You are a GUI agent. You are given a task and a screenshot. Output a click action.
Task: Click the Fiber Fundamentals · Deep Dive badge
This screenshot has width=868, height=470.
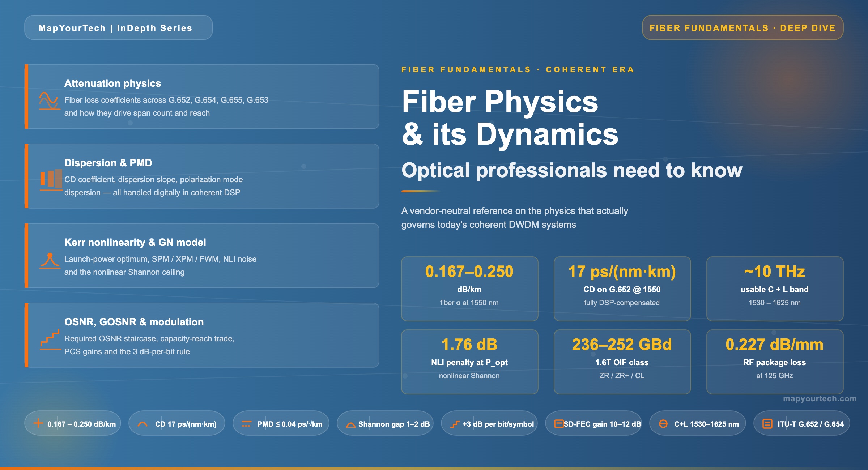point(742,28)
